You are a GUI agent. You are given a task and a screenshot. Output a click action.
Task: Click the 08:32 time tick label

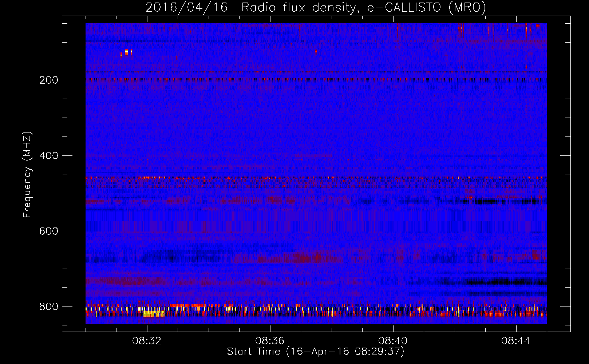[147, 341]
